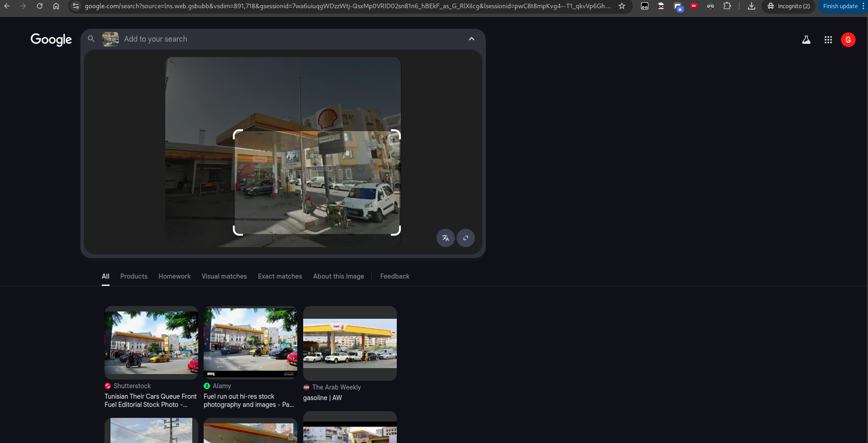Reload the current page
Viewport: 868px width, 443px height.
click(40, 6)
